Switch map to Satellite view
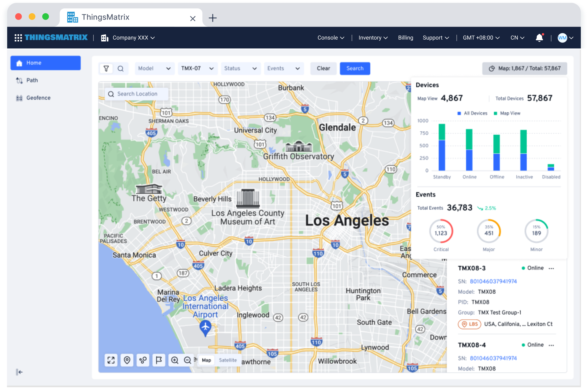Screen dimensions: 588x392 228,360
